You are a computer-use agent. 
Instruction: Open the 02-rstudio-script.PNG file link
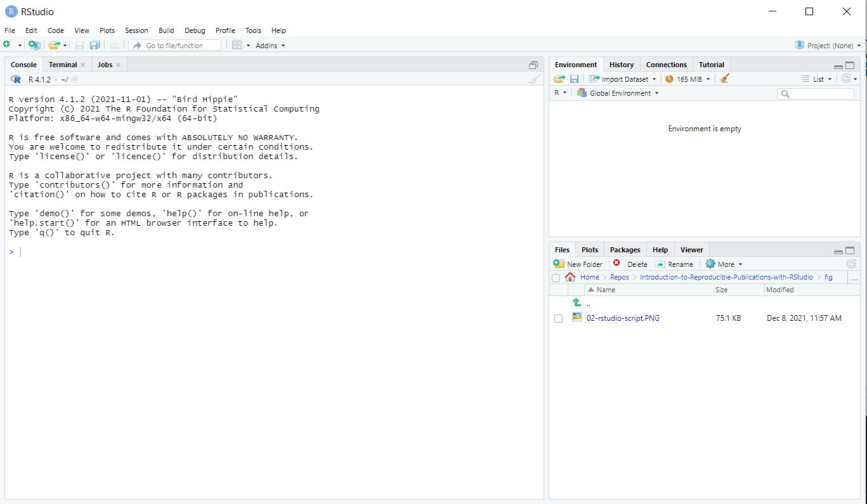click(x=623, y=318)
